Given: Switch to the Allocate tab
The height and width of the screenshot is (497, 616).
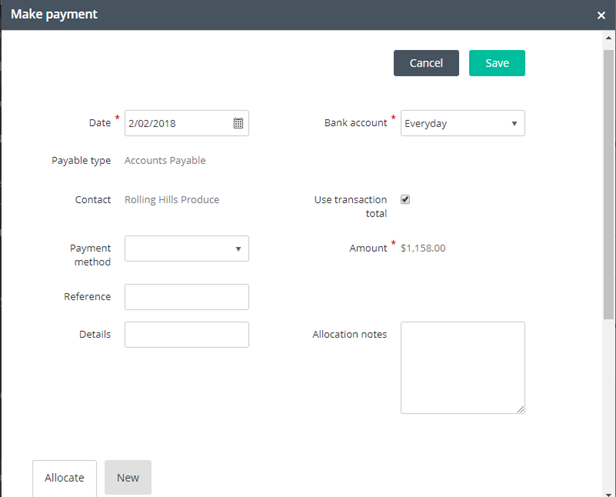Looking at the screenshot, I should pyautogui.click(x=64, y=478).
